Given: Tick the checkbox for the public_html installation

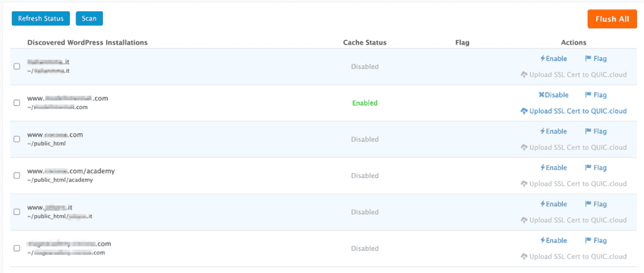Looking at the screenshot, I should tap(17, 139).
